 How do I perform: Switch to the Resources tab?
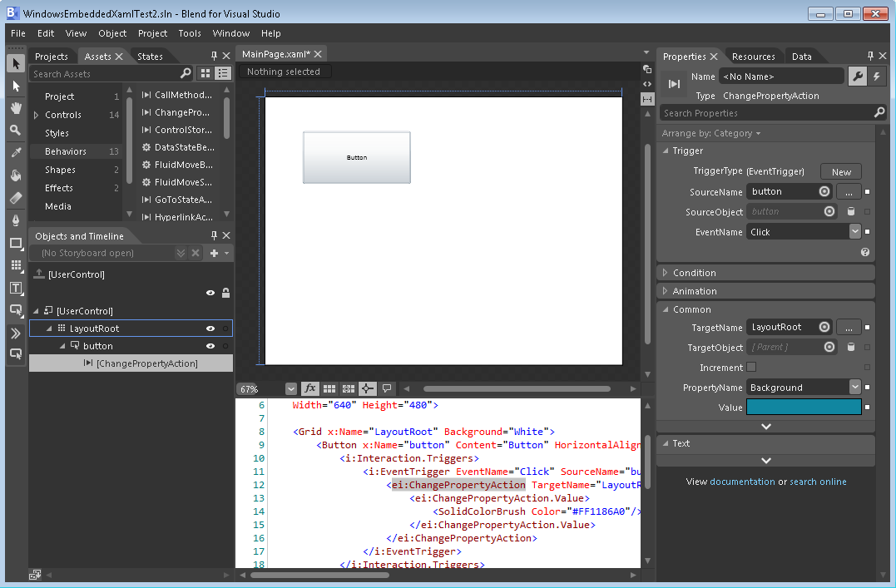coord(753,56)
